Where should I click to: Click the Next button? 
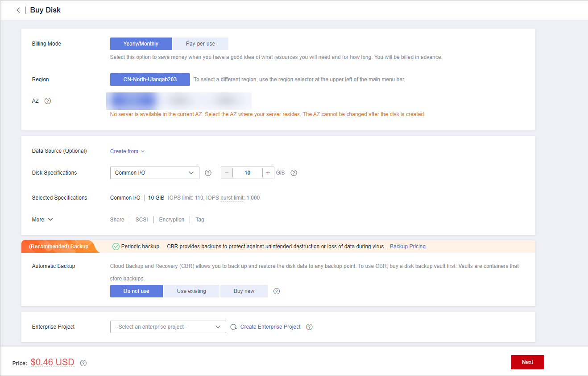coord(527,362)
